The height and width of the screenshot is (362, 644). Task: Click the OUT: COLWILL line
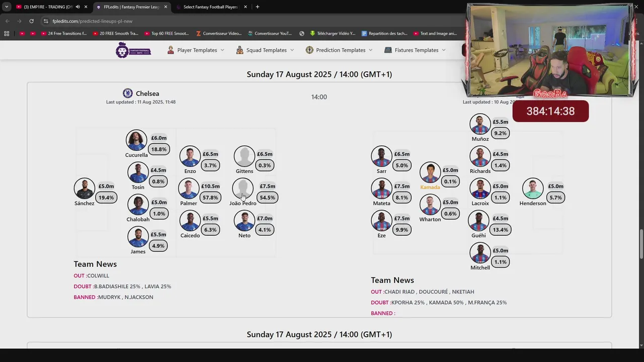click(x=91, y=276)
